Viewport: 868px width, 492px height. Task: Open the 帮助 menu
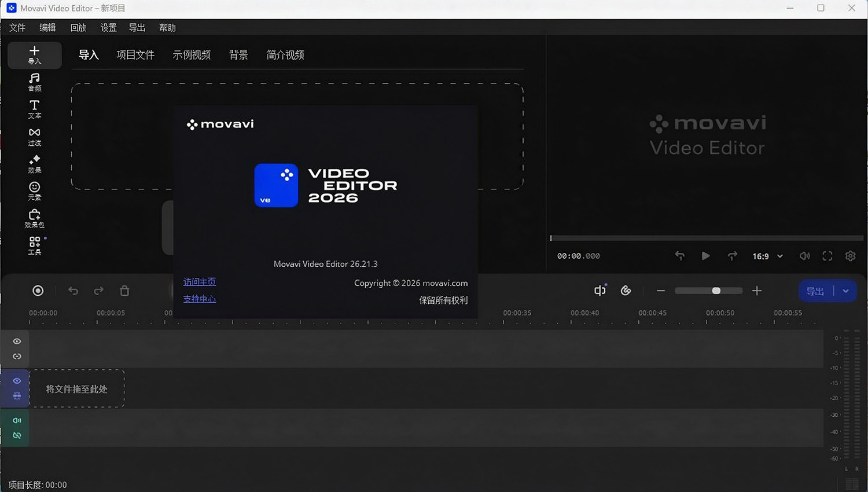(167, 27)
